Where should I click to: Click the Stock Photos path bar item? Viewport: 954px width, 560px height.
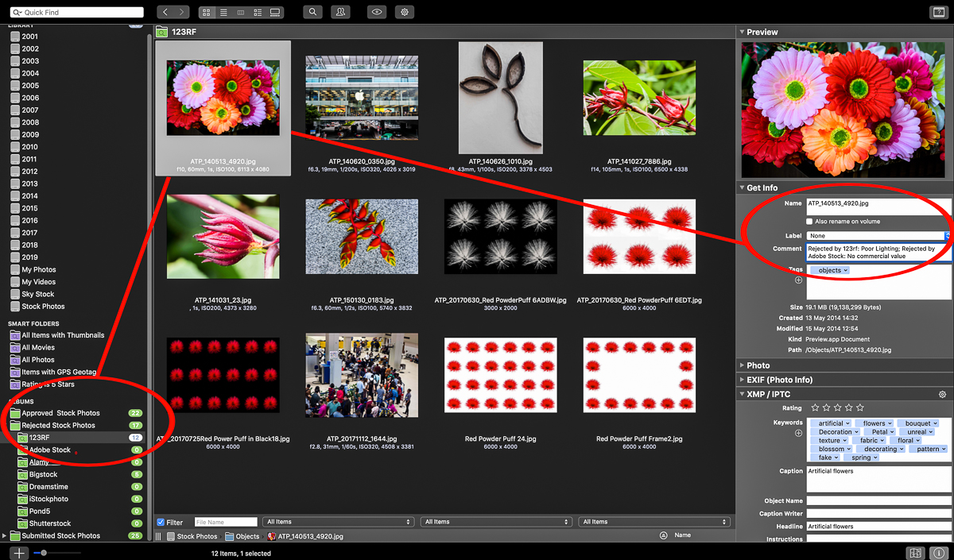(192, 536)
